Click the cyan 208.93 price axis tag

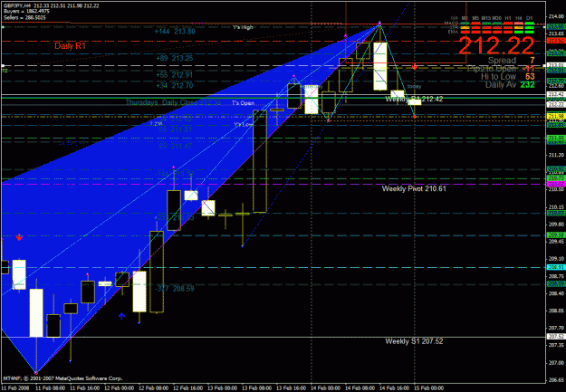click(557, 267)
